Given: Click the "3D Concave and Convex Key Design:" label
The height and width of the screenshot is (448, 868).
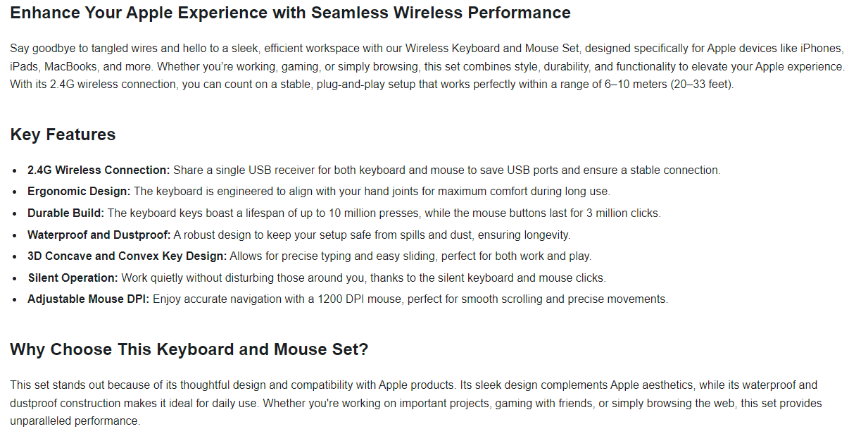Looking at the screenshot, I should pyautogui.click(x=127, y=256).
